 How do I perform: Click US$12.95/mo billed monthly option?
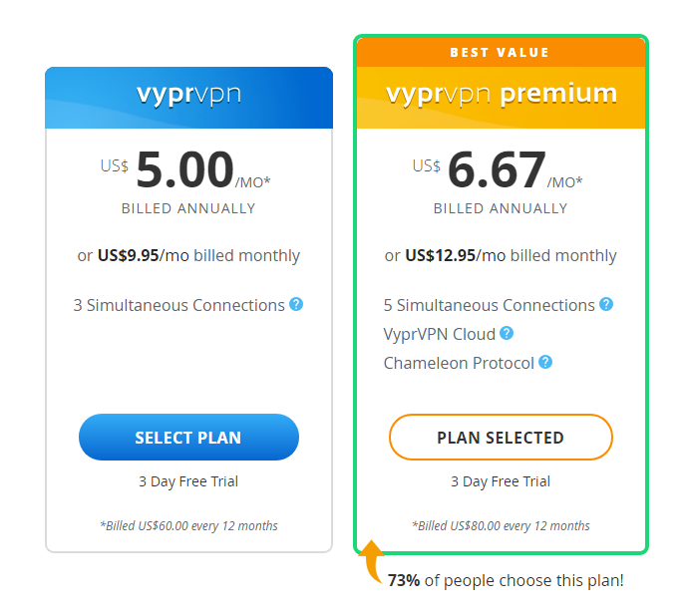click(501, 255)
